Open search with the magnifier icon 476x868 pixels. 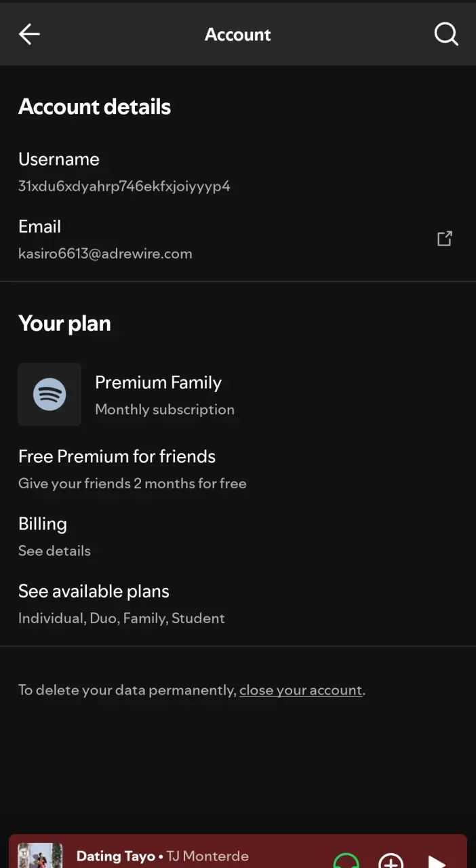pos(446,34)
